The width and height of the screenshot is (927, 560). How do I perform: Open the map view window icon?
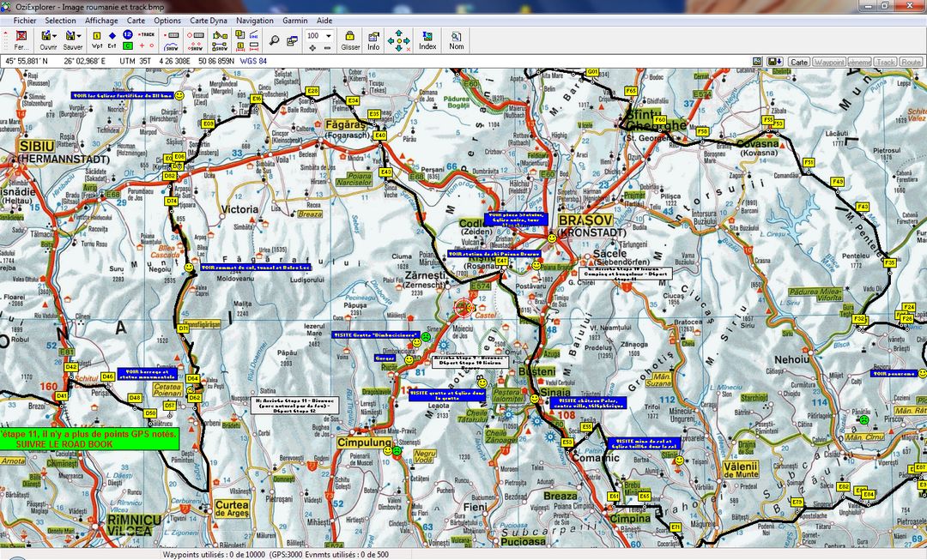292,40
